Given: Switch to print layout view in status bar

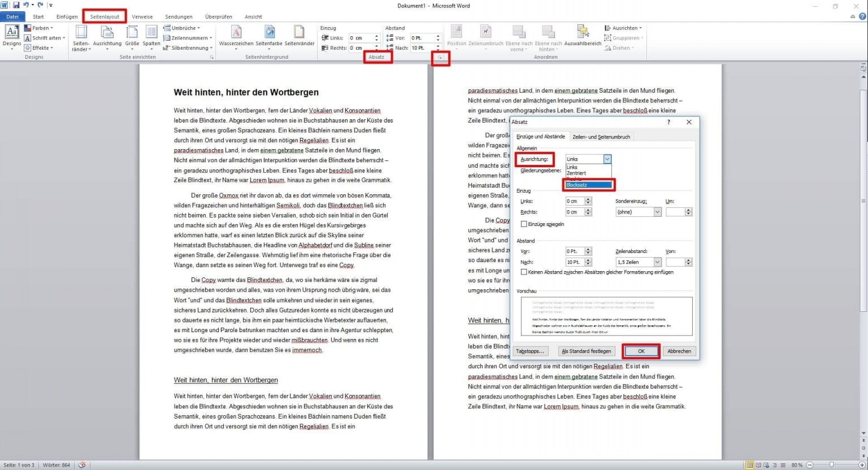Looking at the screenshot, I should [749, 465].
